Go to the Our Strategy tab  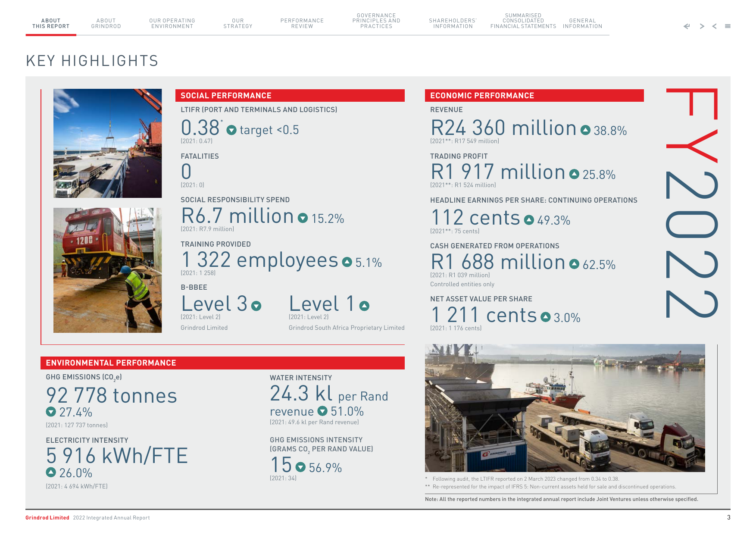pyautogui.click(x=238, y=24)
